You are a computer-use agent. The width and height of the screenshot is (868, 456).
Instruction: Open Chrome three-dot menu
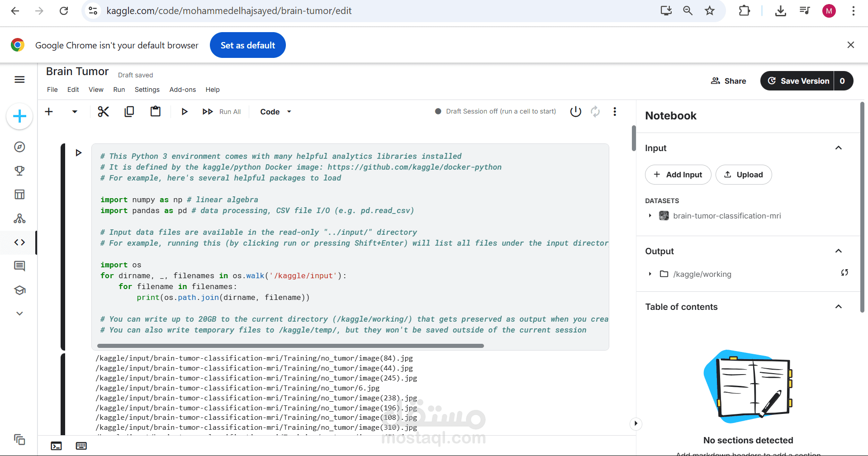point(854,11)
